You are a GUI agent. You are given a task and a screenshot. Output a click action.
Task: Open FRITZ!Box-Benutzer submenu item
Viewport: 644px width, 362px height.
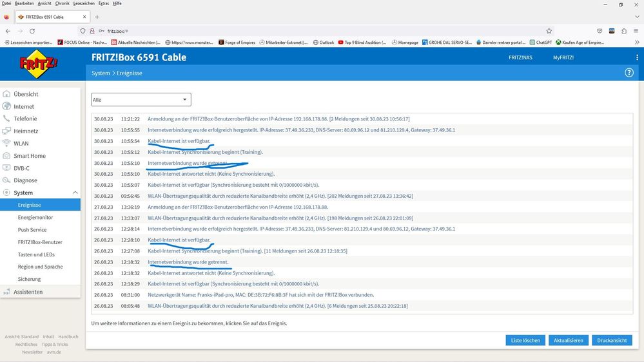pos(40,242)
